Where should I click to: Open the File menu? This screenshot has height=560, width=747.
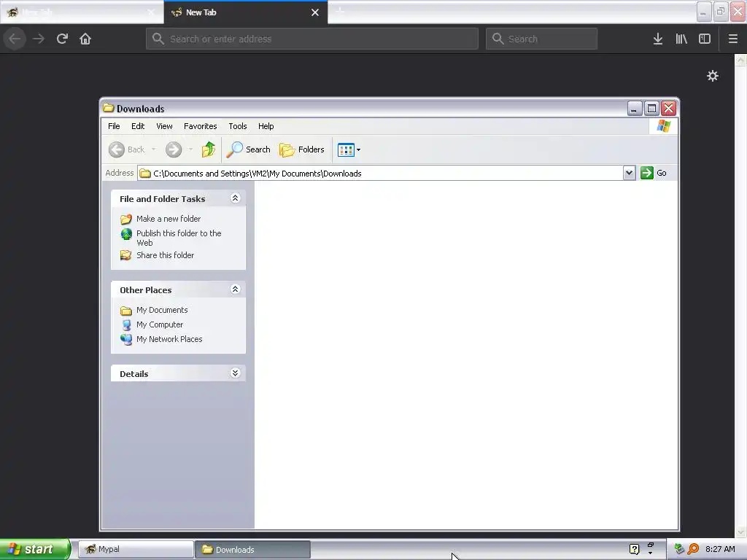(114, 126)
